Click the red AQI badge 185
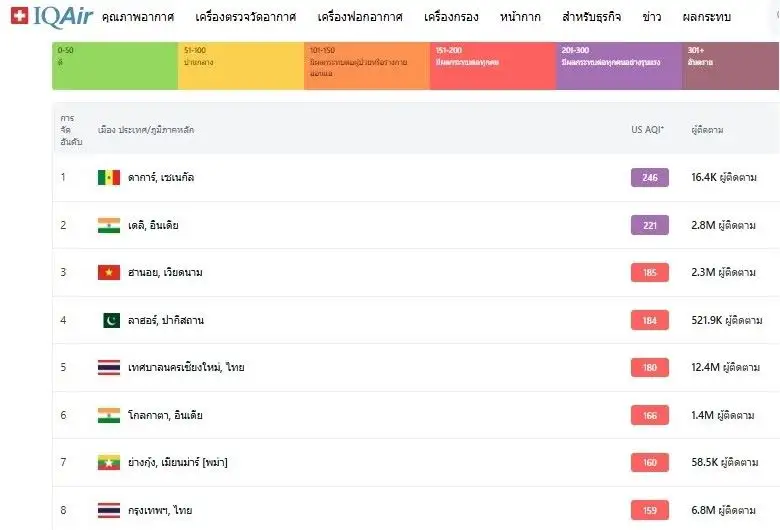Viewport: 780px width, 530px height. pyautogui.click(x=649, y=272)
